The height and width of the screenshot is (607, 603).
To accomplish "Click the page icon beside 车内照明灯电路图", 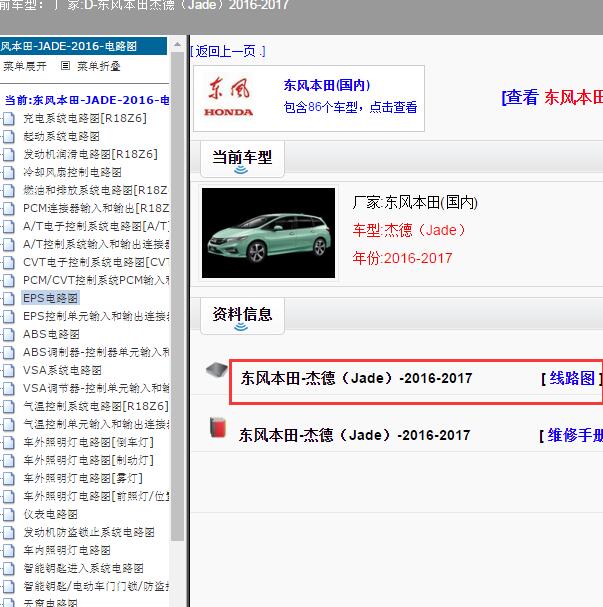I will click(x=9, y=550).
